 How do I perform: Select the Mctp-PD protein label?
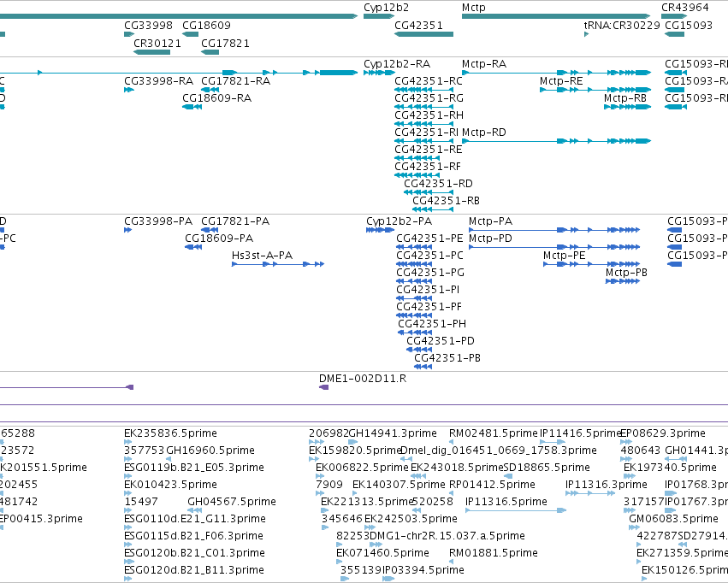tap(490, 238)
